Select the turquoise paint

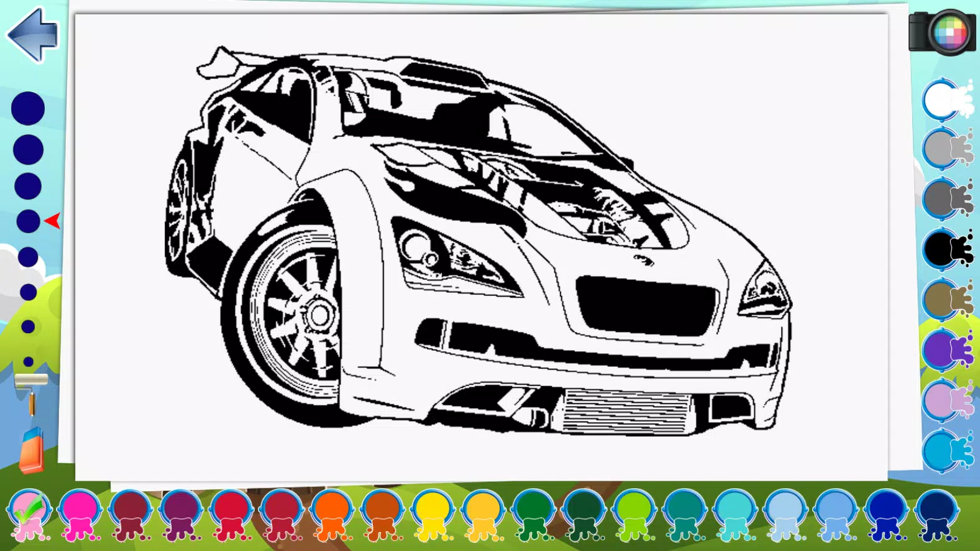[x=735, y=514]
